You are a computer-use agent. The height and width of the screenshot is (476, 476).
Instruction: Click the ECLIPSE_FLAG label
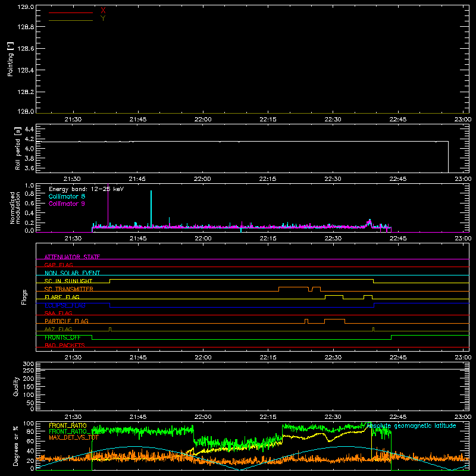pos(65,305)
